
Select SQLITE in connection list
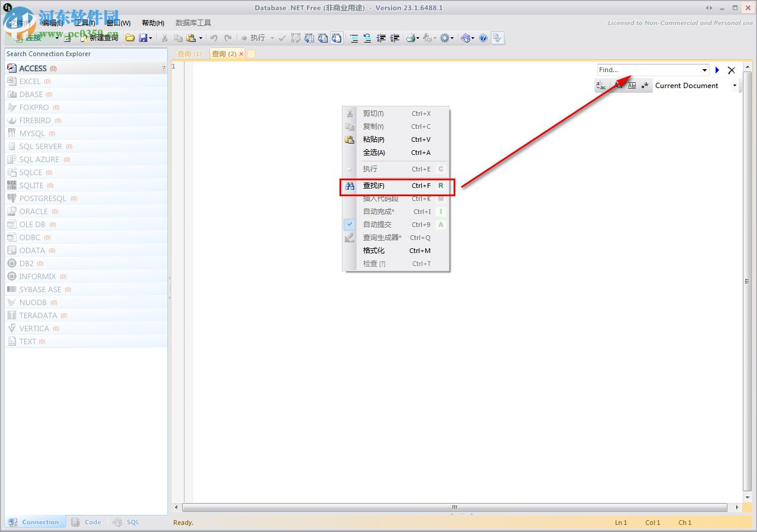tap(86, 186)
